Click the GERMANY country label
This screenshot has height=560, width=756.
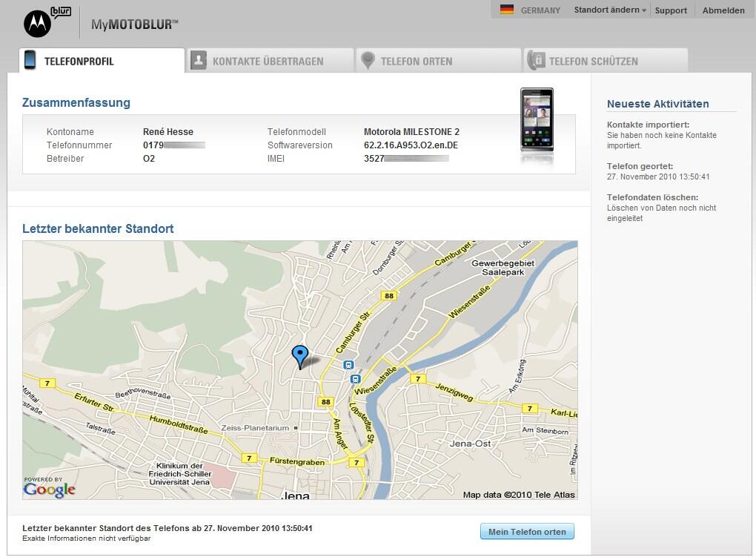tap(540, 10)
